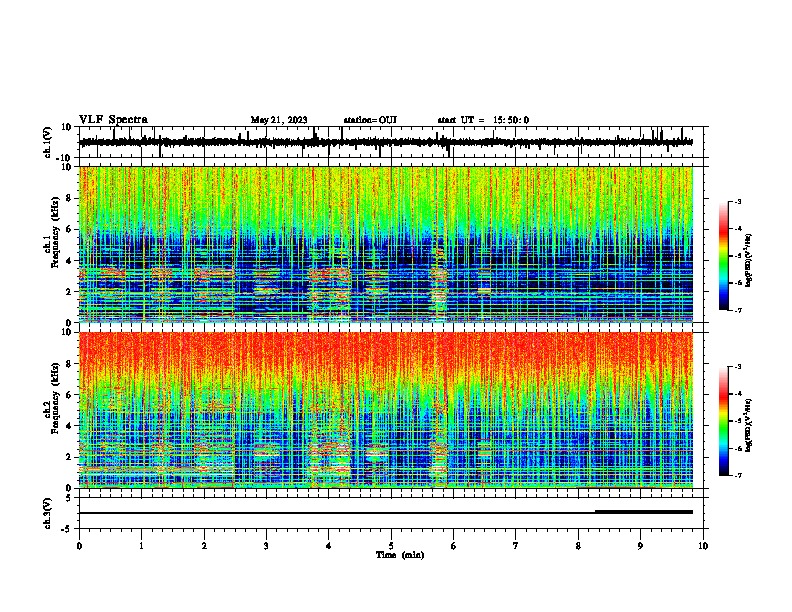Click tick label "0" on the Time axis
The image size is (792, 612).
click(x=79, y=546)
